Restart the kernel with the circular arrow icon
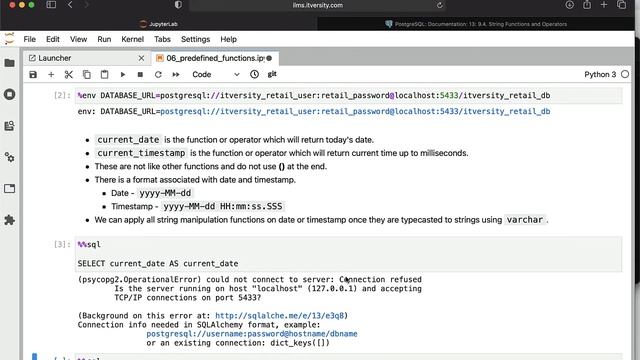The image size is (640, 360). click(x=158, y=74)
